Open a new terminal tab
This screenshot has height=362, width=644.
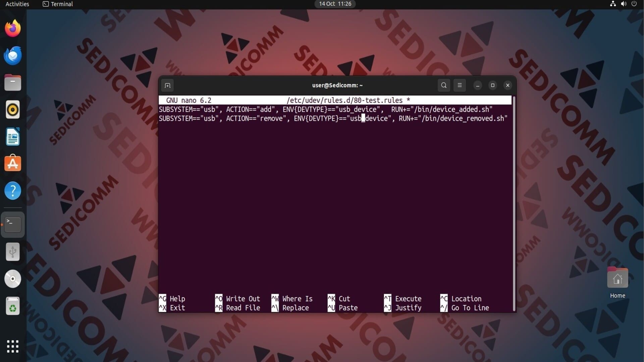coord(167,85)
